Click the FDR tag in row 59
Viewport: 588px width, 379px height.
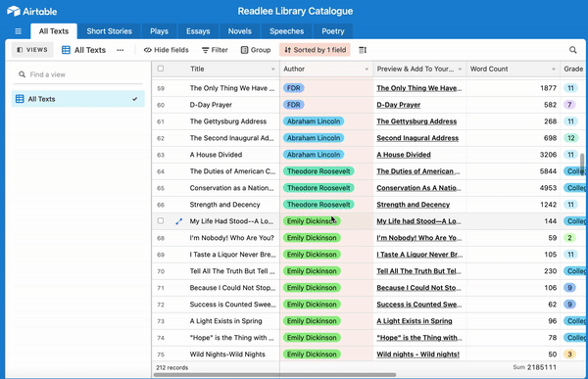pos(294,88)
